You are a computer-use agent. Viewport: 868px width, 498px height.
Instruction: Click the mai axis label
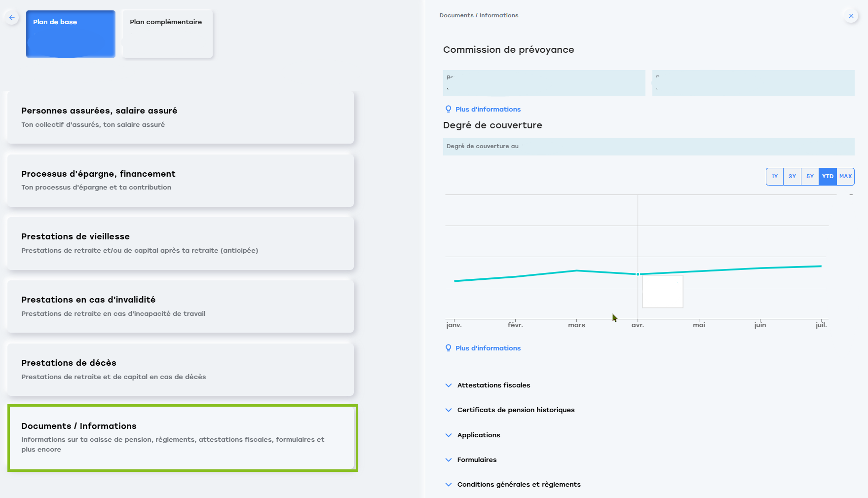pyautogui.click(x=699, y=325)
